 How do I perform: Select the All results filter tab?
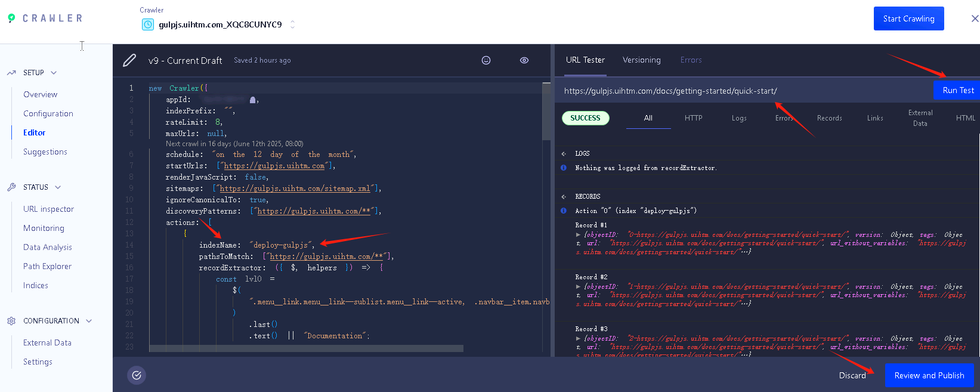click(648, 118)
